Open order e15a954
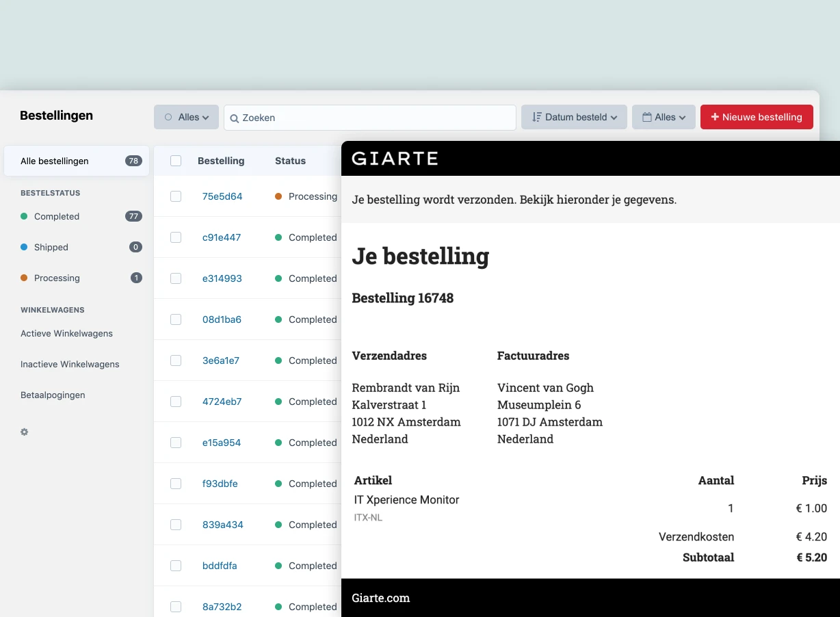 coord(222,443)
